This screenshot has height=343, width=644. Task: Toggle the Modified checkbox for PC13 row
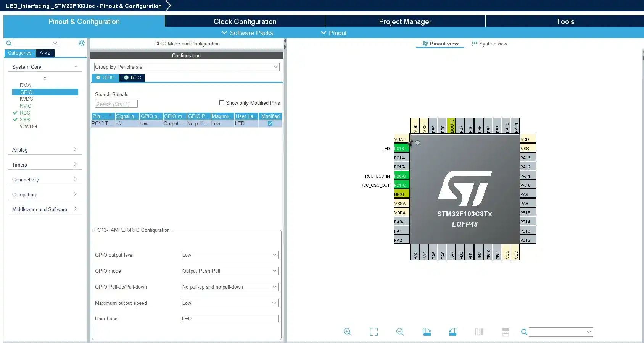[270, 123]
